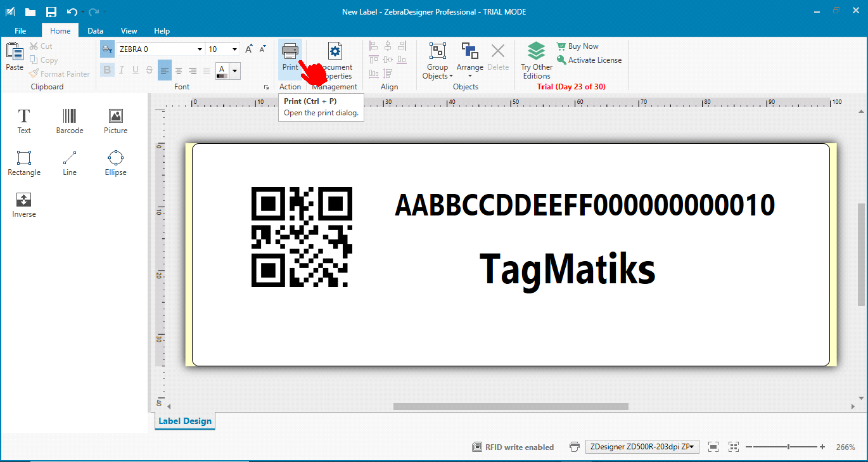Click the zoom slider at bottom right
Screen dimensions: 868x462
click(x=788, y=447)
